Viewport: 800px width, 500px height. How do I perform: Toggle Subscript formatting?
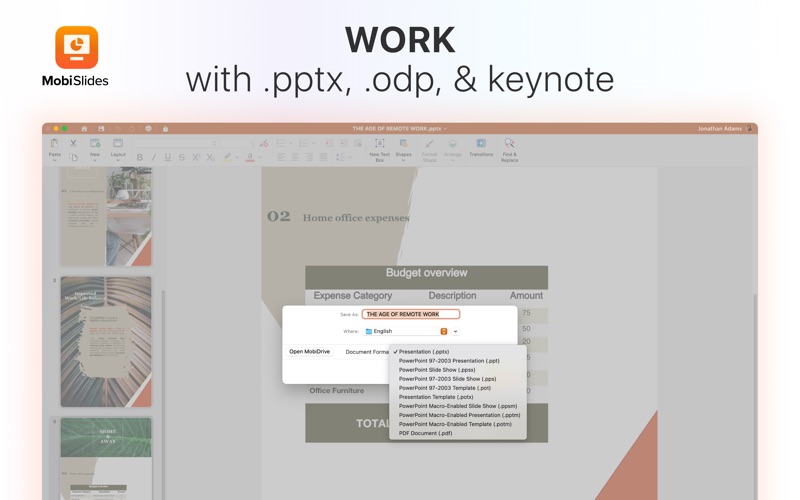tap(210, 158)
